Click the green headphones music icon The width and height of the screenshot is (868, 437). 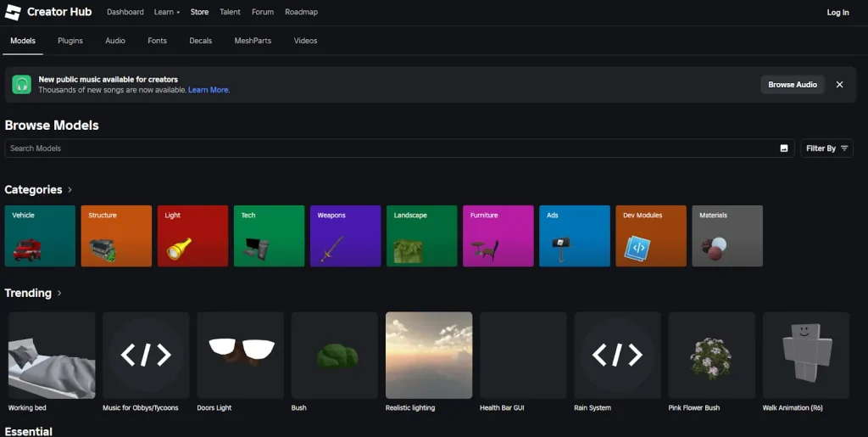pyautogui.click(x=21, y=84)
